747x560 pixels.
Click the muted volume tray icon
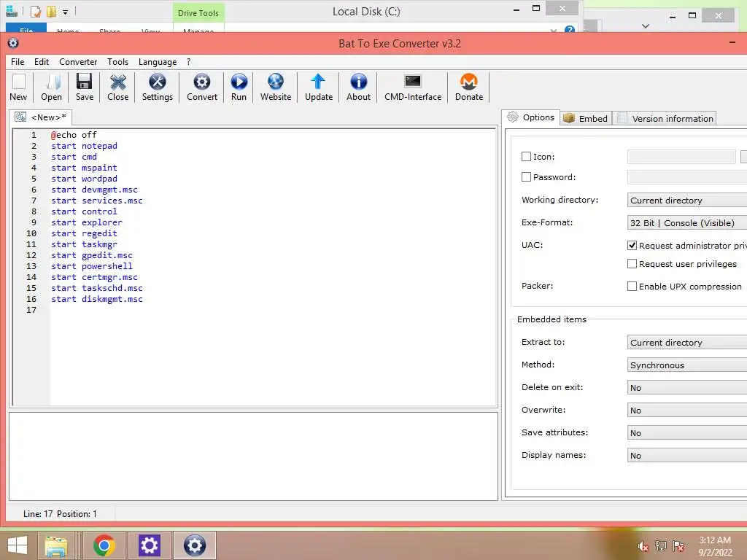point(643,546)
